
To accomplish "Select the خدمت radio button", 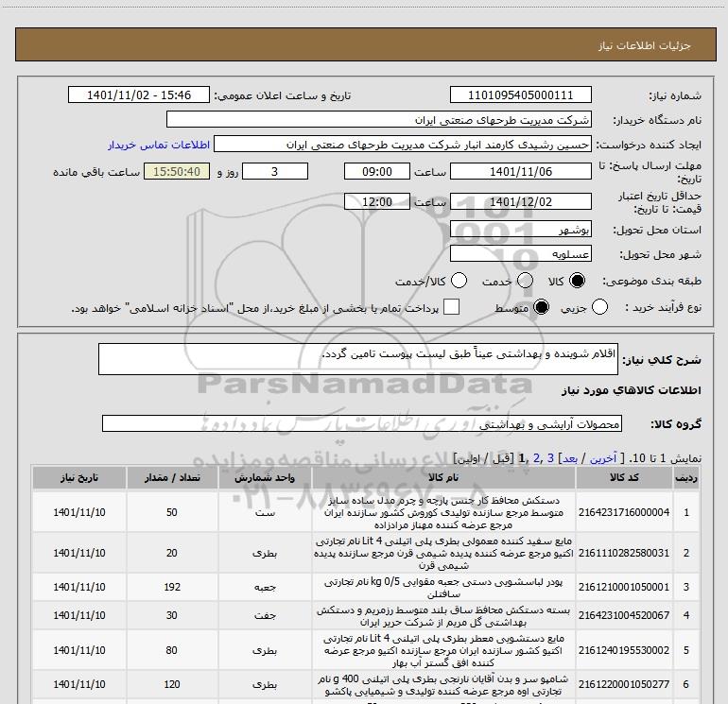I will 525,281.
